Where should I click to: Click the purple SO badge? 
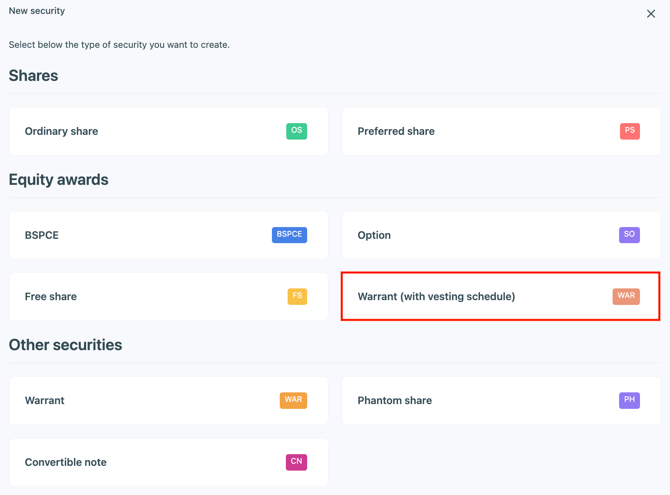(629, 235)
